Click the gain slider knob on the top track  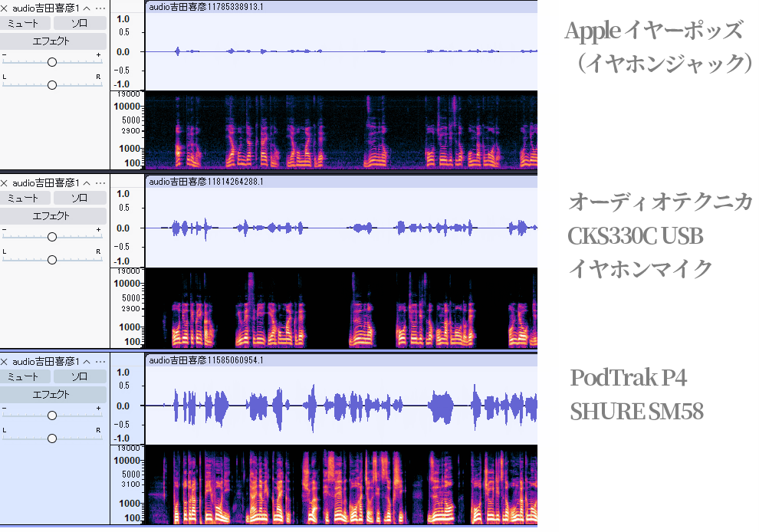[x=52, y=62]
